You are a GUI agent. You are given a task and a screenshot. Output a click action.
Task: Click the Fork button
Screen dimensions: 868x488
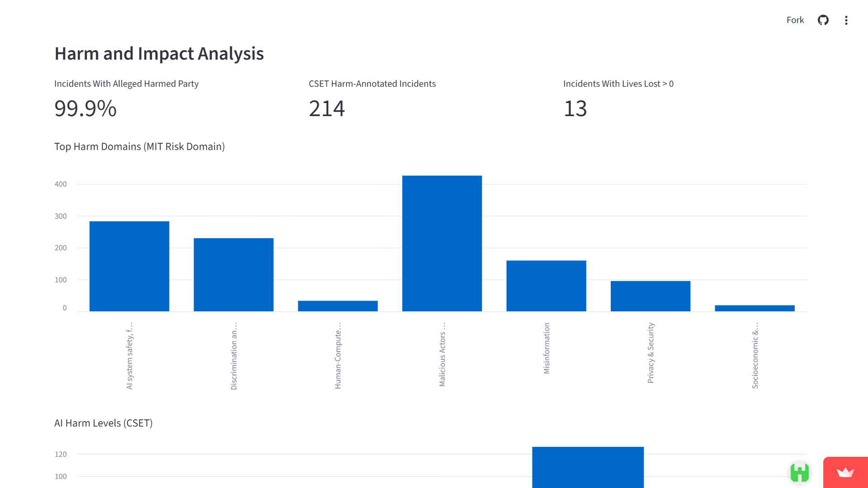click(795, 20)
